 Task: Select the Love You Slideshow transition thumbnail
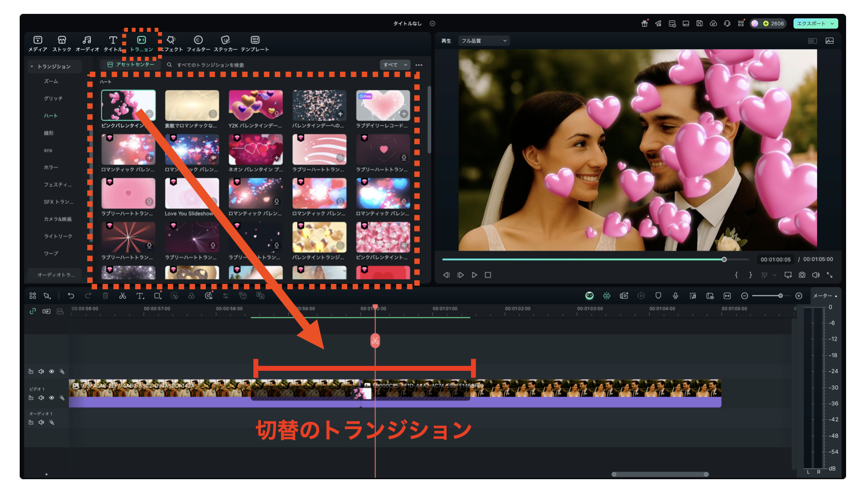(192, 193)
